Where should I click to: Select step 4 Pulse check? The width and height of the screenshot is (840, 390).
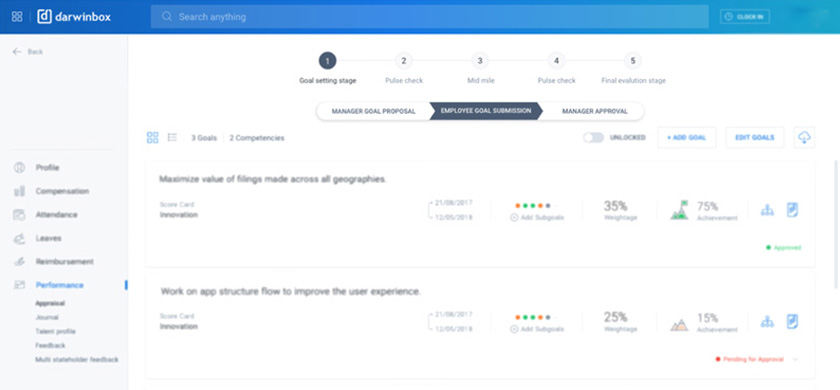[x=557, y=61]
